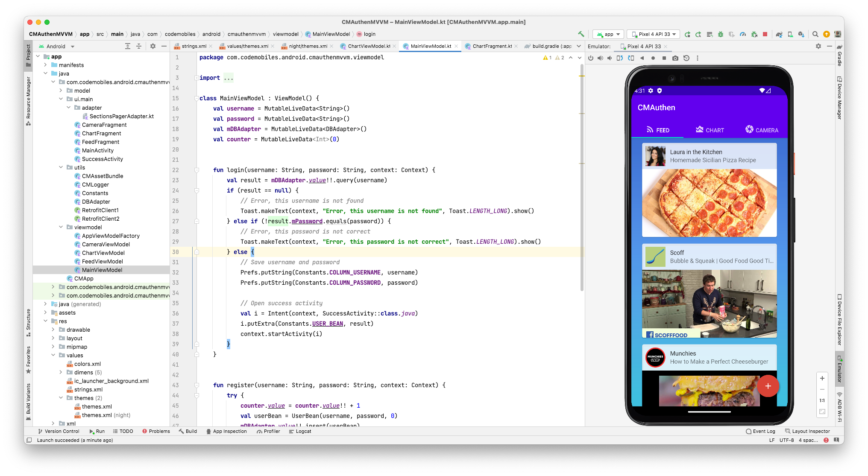Collapse the editor code with the chevron near line 15

coord(196,98)
